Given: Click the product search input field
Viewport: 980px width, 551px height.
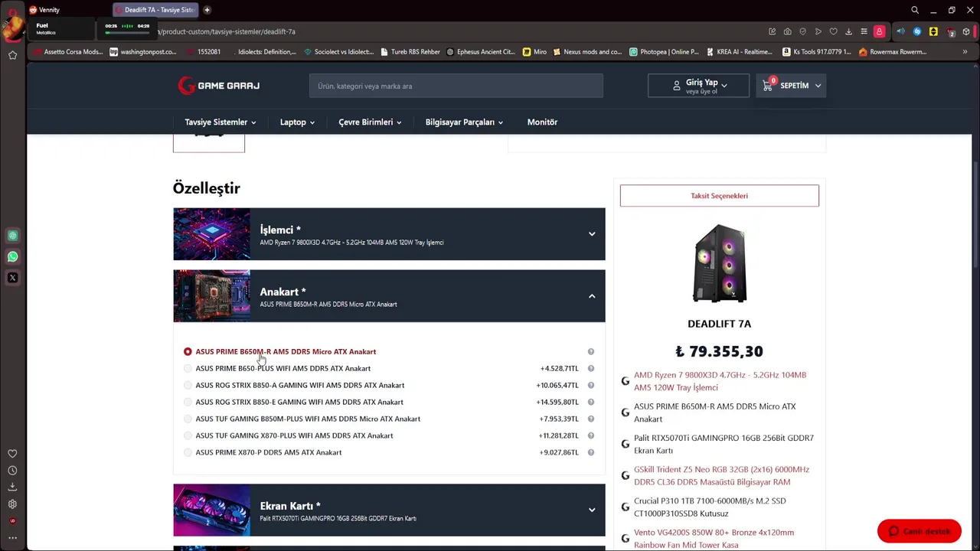Looking at the screenshot, I should [x=456, y=86].
